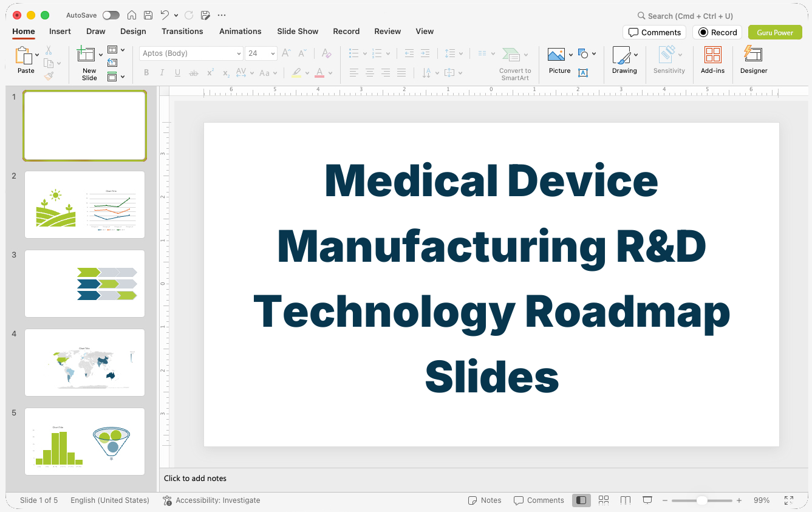Select the Format Painter brush
The image size is (812, 512).
click(x=49, y=76)
